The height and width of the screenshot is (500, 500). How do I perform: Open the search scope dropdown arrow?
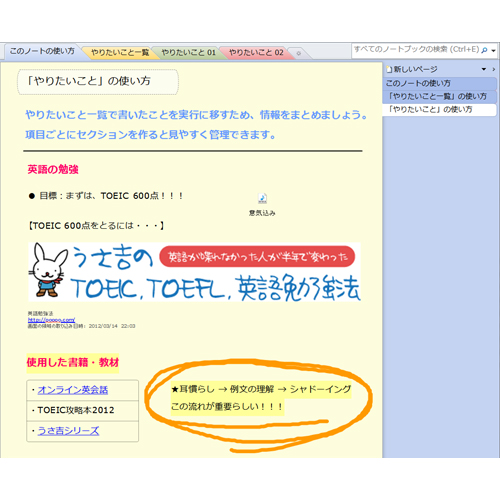(x=493, y=51)
